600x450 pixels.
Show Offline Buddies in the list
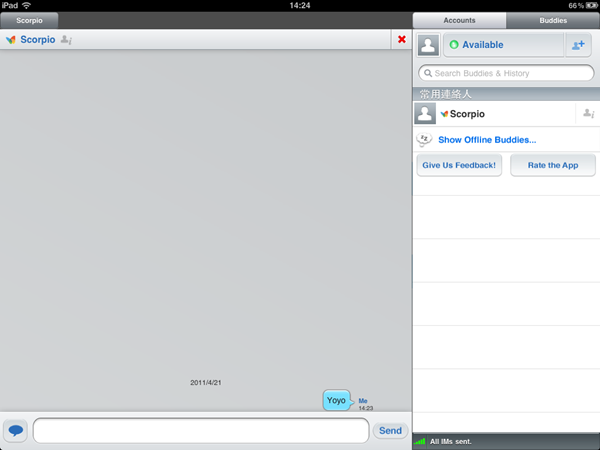click(x=486, y=140)
